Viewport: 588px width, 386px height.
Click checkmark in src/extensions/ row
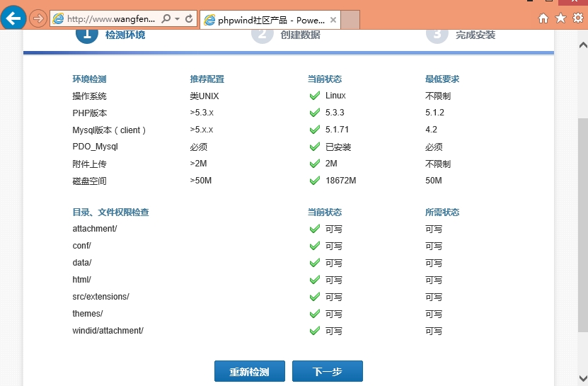pyautogui.click(x=315, y=297)
